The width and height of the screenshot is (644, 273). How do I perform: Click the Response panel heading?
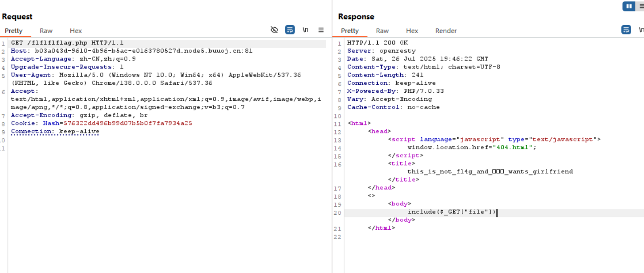[356, 16]
